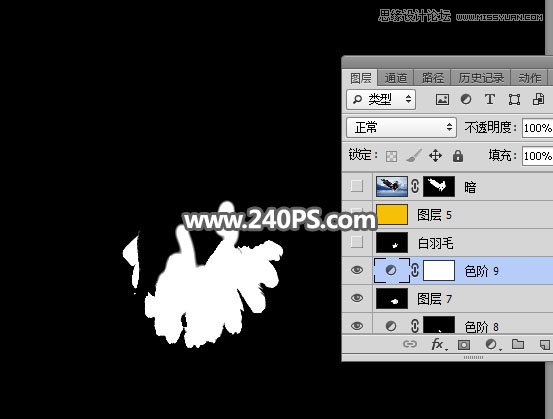Click the 不透明度 value field
This screenshot has width=553, height=419.
click(x=537, y=128)
